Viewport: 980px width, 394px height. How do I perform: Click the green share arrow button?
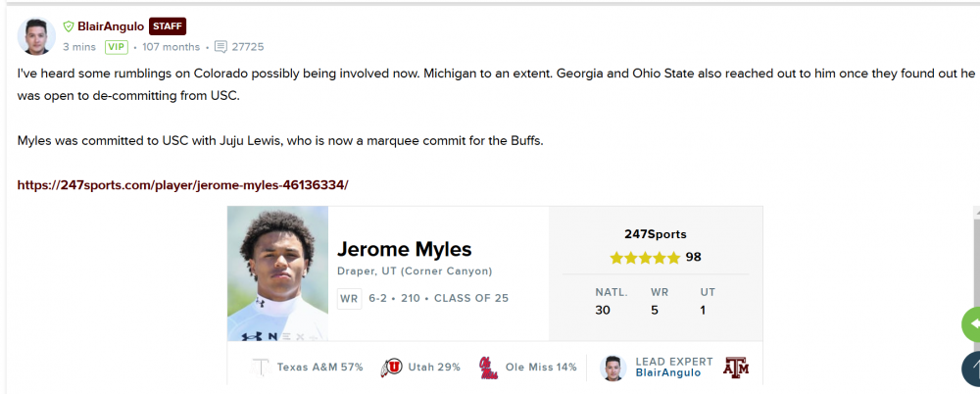point(973,323)
